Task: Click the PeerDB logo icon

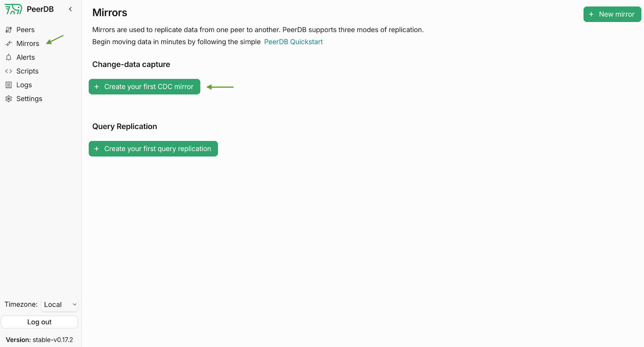Action: (13, 9)
